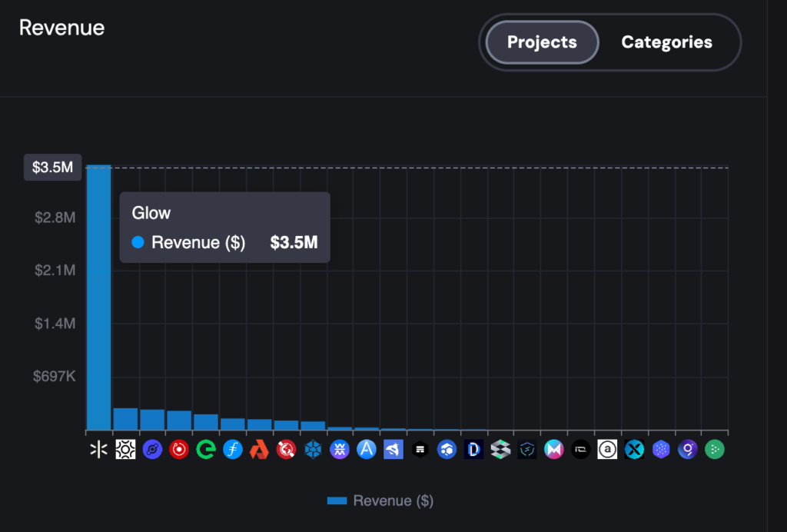Click the black X project icon

(634, 449)
